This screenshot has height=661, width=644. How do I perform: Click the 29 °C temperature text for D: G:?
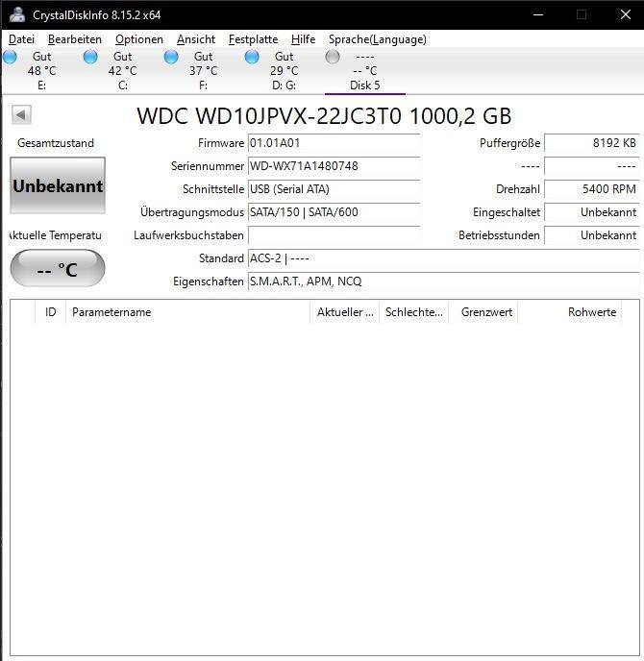click(285, 71)
